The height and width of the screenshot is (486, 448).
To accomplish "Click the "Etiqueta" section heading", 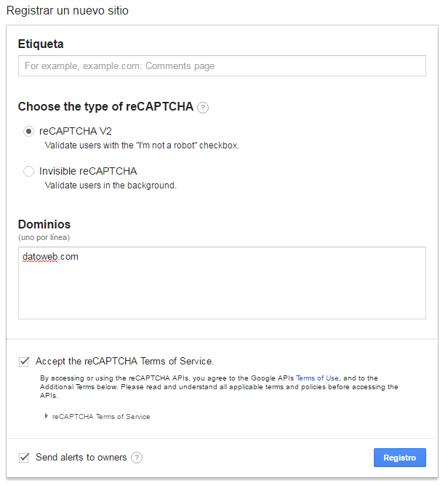I will (x=41, y=44).
